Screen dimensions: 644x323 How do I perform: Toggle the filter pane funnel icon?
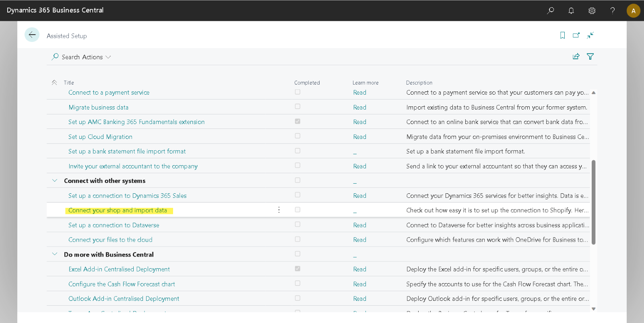tap(590, 57)
